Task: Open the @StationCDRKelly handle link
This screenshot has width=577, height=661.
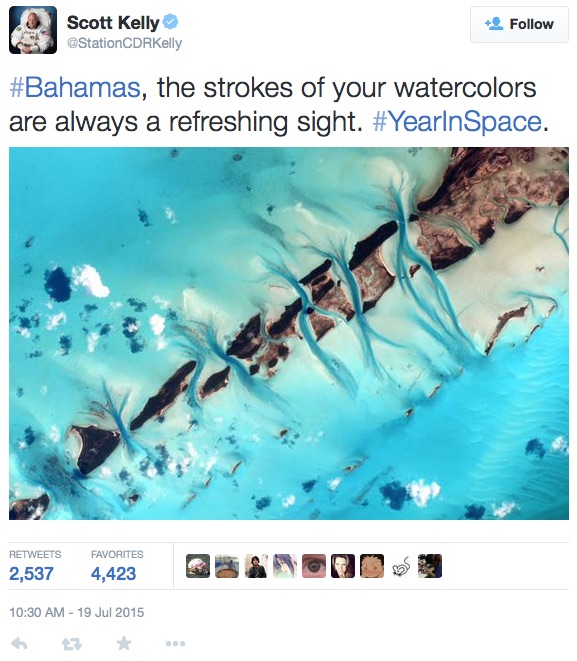Action: tap(124, 43)
